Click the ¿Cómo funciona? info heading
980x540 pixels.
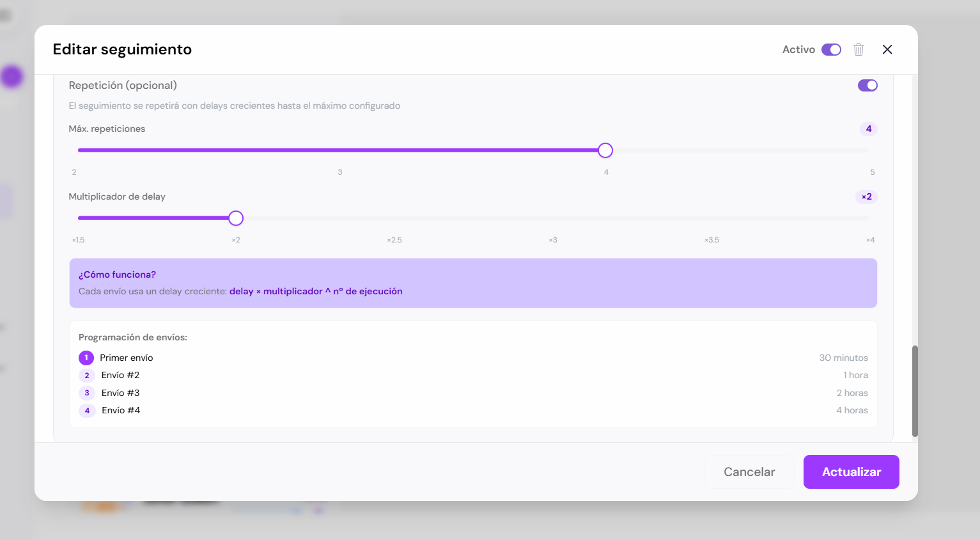tap(117, 274)
